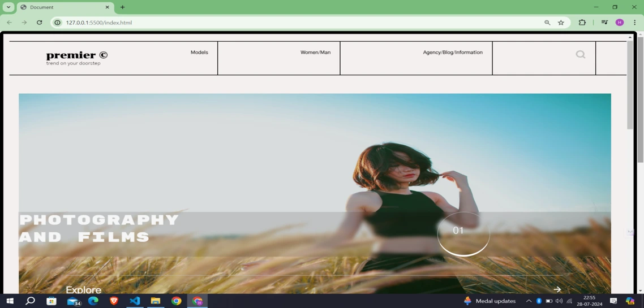Click the 'trend on your doorstep' tagline

tap(73, 63)
